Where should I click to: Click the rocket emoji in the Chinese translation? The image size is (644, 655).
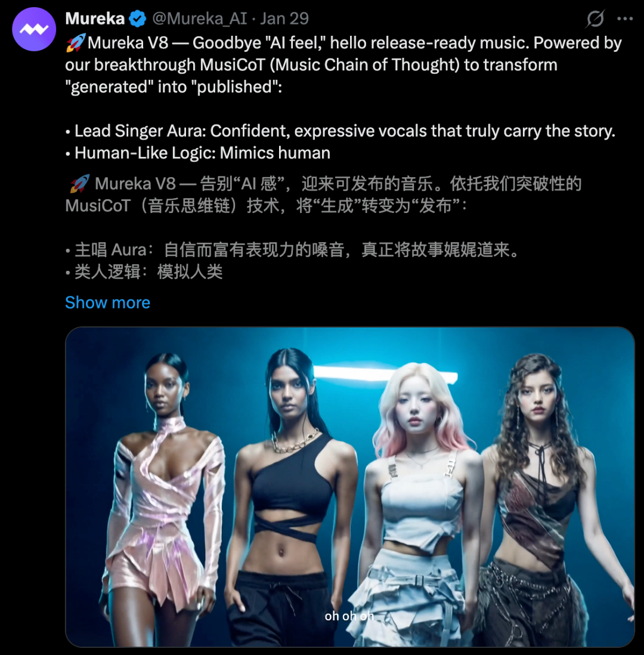(80, 184)
